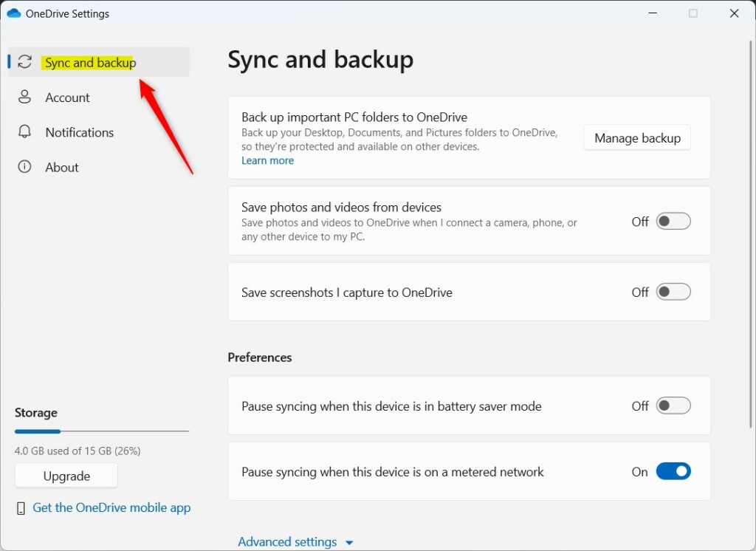
Task: Click 'Back up important PC folders to OneDrive' text
Action: pos(354,117)
